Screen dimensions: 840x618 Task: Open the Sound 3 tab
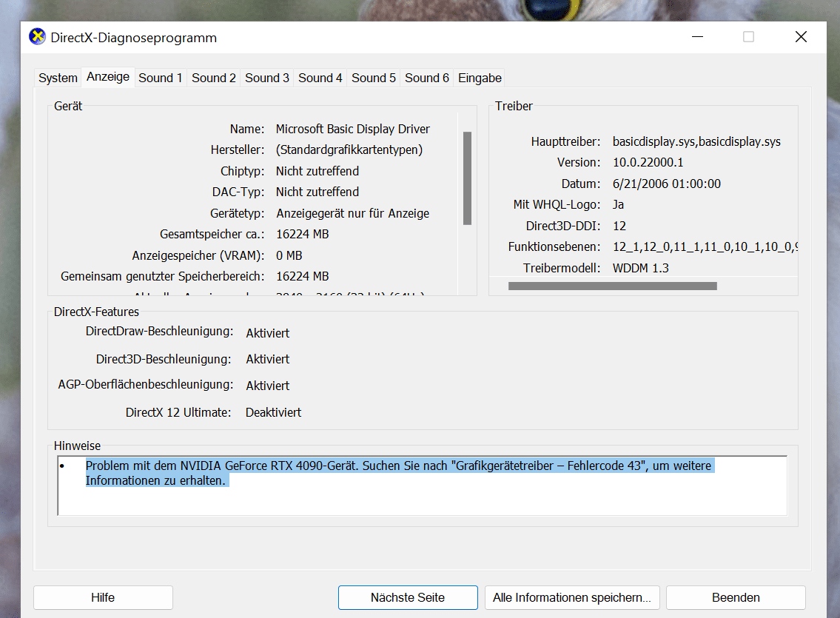point(266,78)
